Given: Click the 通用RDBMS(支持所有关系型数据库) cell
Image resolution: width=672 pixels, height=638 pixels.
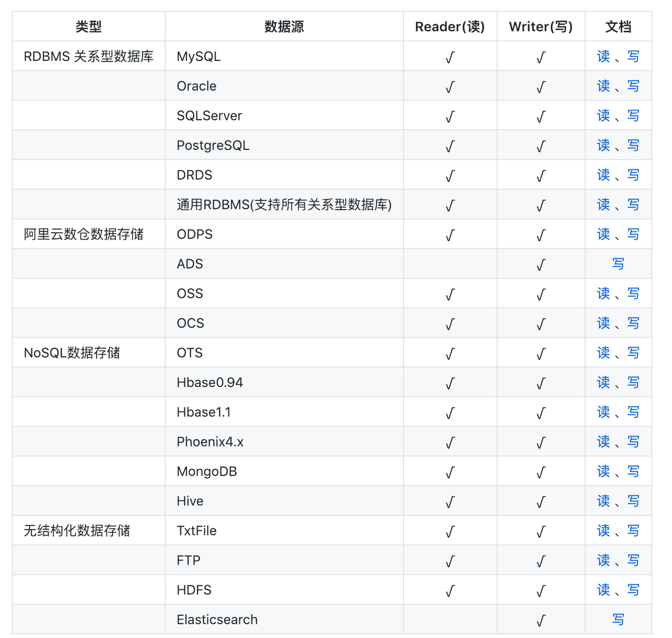Looking at the screenshot, I should 284,205.
